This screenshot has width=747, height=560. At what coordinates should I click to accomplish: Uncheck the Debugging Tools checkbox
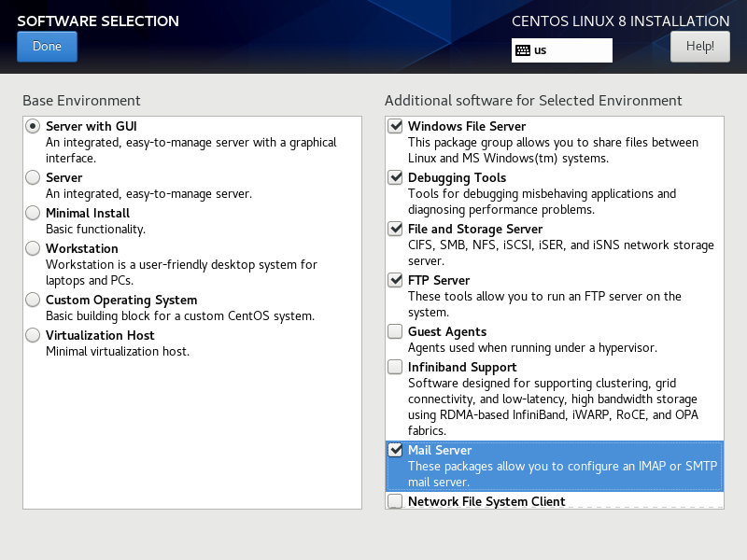pyautogui.click(x=395, y=177)
